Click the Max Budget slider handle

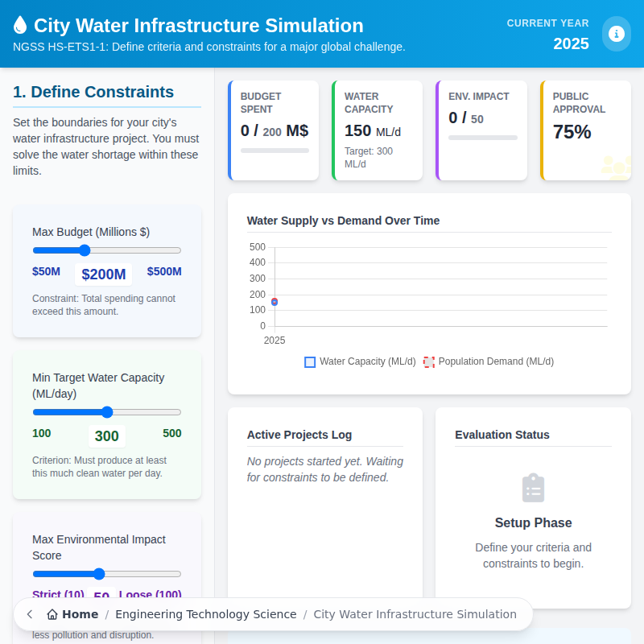click(x=85, y=250)
